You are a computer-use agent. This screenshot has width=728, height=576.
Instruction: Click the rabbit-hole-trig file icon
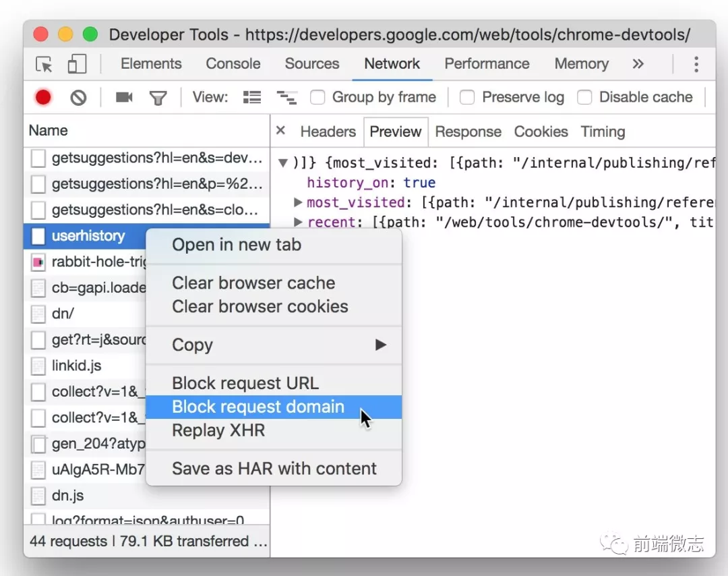click(38, 262)
